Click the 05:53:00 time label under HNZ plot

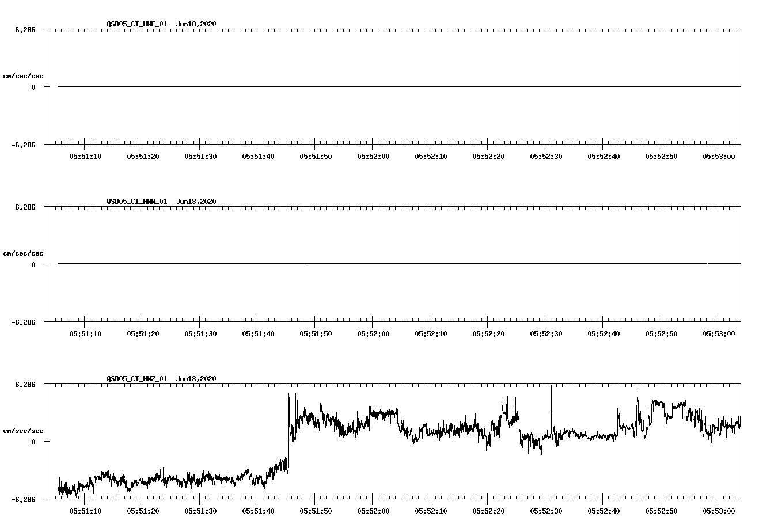click(x=719, y=511)
